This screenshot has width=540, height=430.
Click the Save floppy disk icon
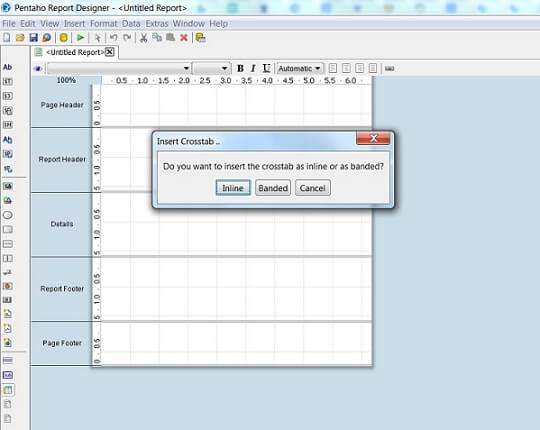33,38
